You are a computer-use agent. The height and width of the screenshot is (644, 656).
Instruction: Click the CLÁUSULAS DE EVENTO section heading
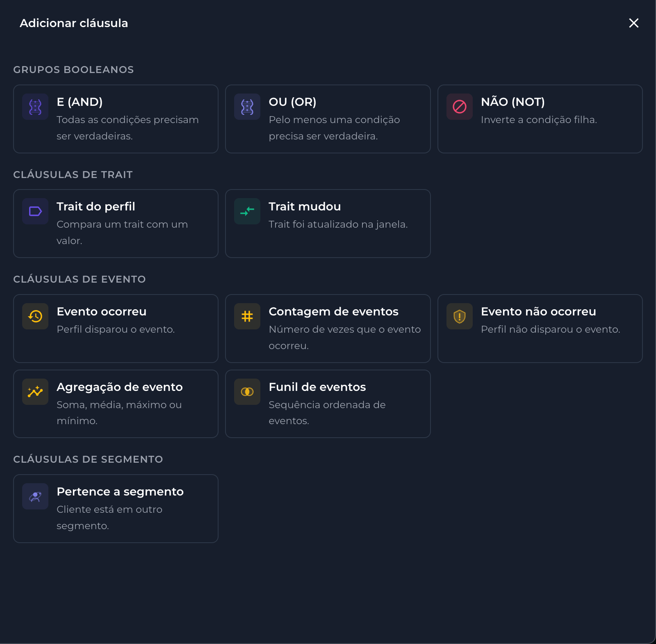80,279
